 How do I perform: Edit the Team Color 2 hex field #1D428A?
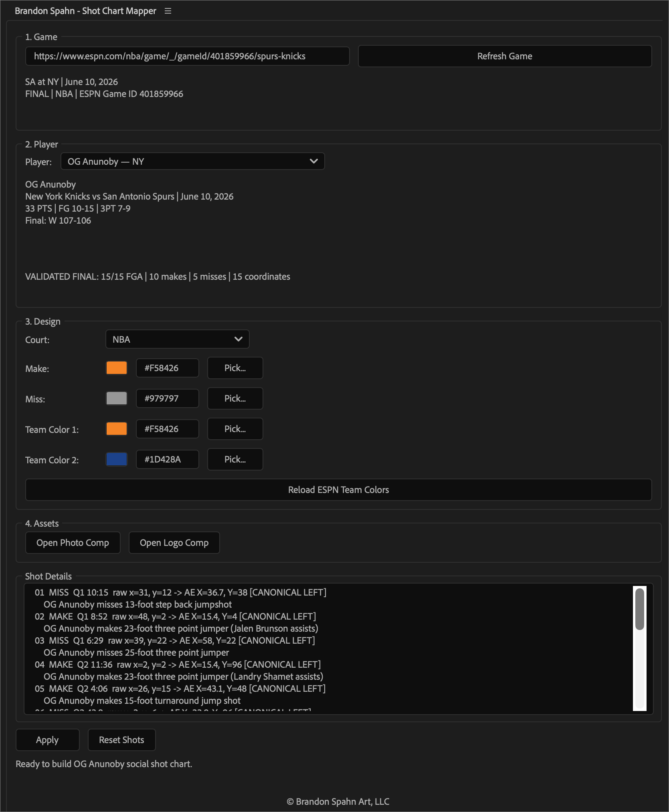[x=167, y=459]
